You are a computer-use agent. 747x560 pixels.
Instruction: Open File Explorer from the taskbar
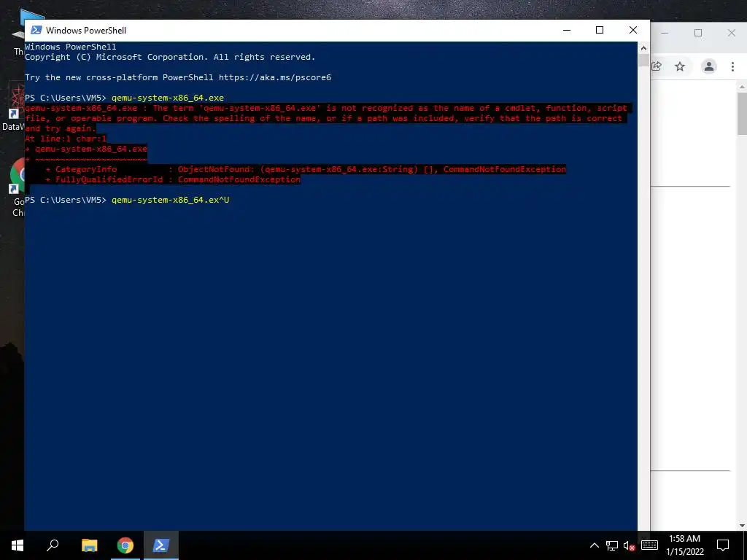click(x=89, y=545)
